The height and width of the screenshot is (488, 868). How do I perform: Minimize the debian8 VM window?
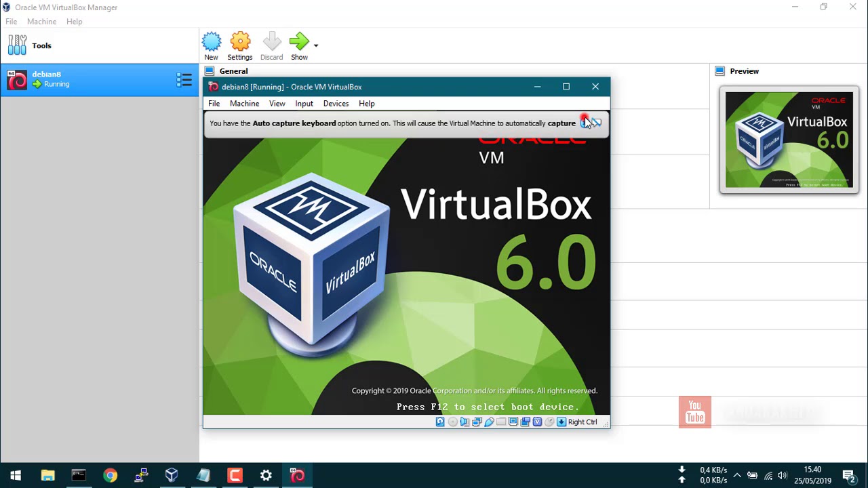click(537, 87)
